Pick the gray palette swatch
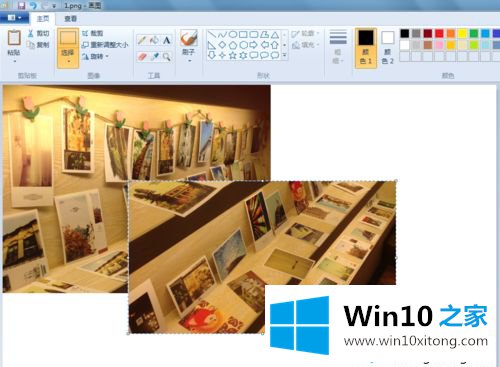The width and height of the screenshot is (500, 367). point(416,33)
